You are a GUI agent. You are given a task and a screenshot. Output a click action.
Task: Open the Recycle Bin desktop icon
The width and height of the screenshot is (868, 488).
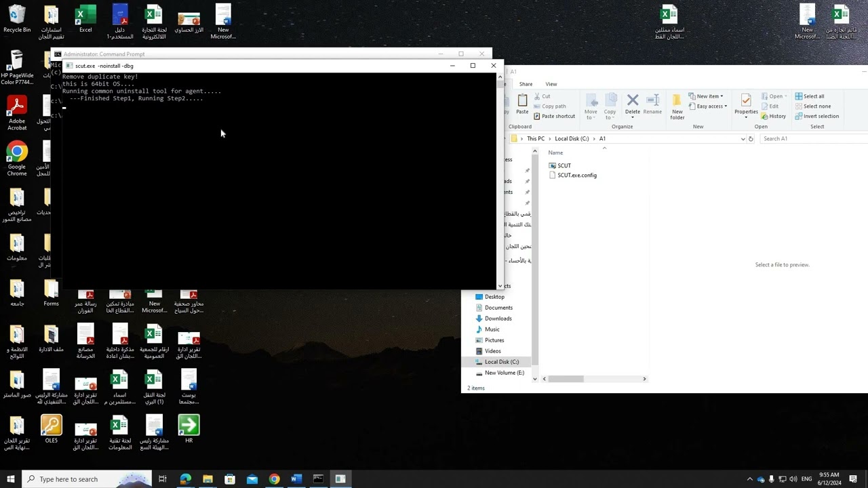point(17,19)
